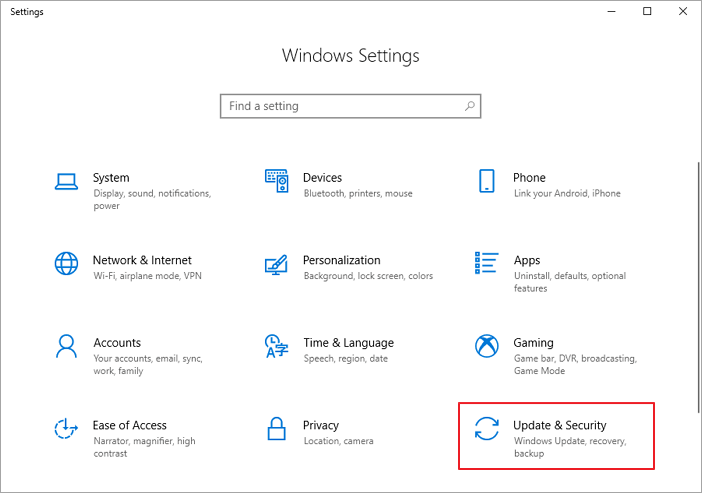Open the Gaming settings title
Screen dimensions: 702x493
tap(535, 342)
